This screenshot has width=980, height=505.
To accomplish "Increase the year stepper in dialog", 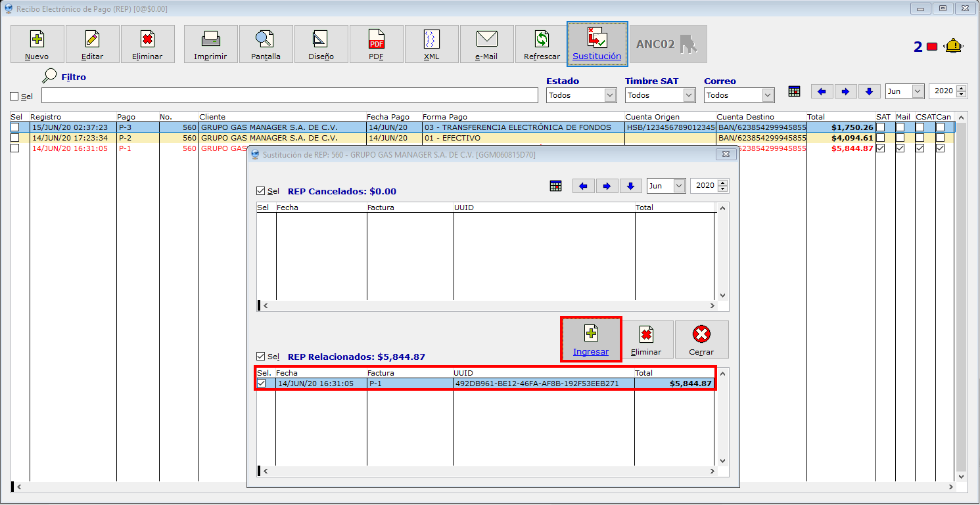I will click(723, 183).
